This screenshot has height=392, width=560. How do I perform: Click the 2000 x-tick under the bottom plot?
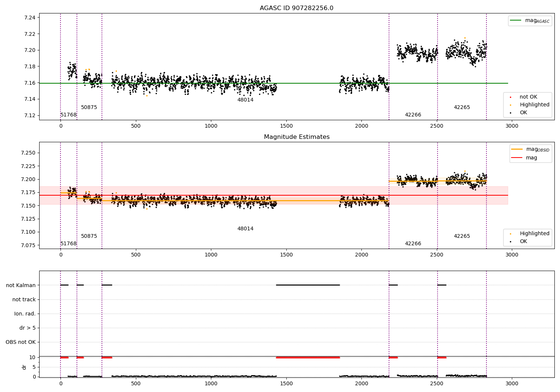pos(361,383)
